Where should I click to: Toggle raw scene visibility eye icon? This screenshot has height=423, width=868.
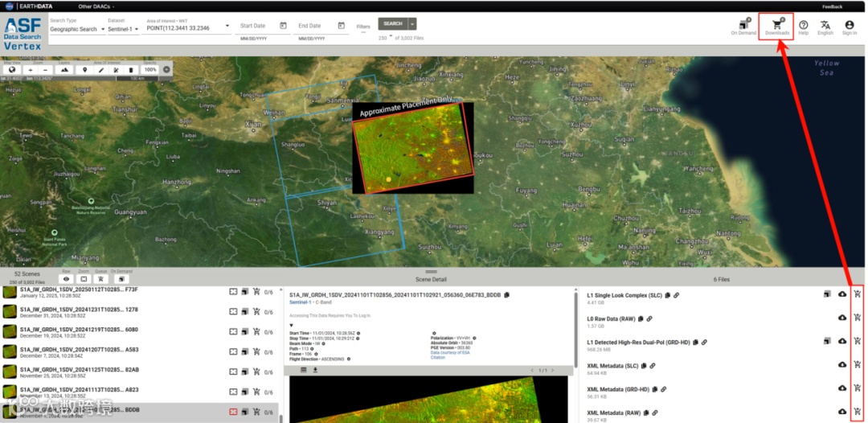[x=67, y=279]
